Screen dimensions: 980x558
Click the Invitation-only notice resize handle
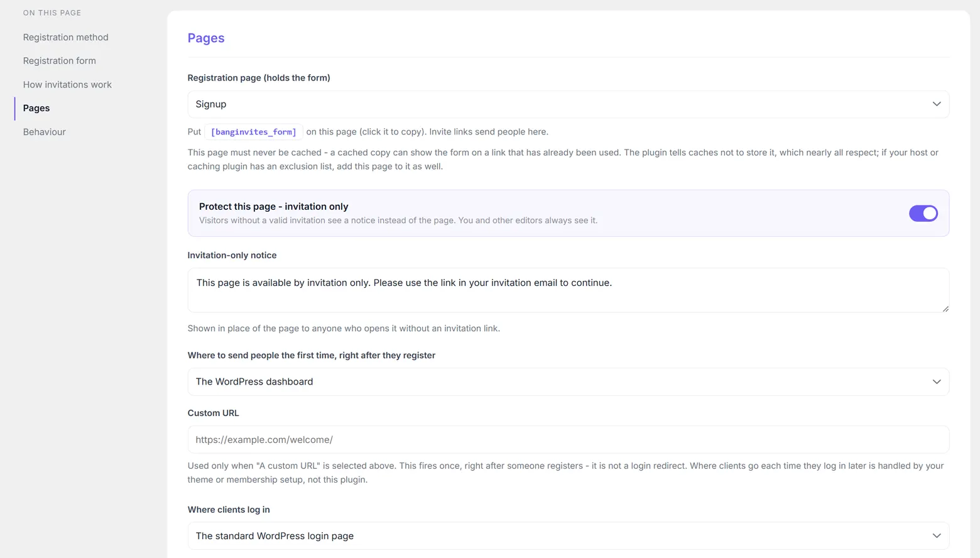click(945, 309)
